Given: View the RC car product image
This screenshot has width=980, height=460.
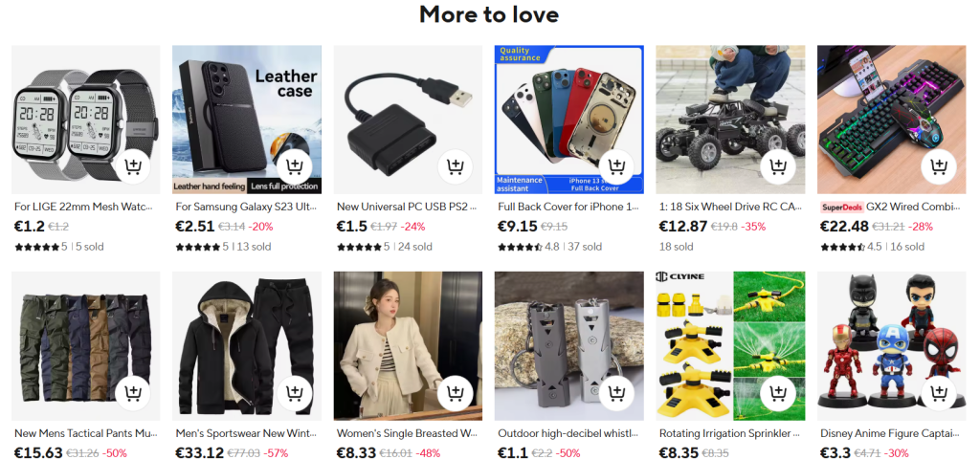Looking at the screenshot, I should [x=730, y=120].
